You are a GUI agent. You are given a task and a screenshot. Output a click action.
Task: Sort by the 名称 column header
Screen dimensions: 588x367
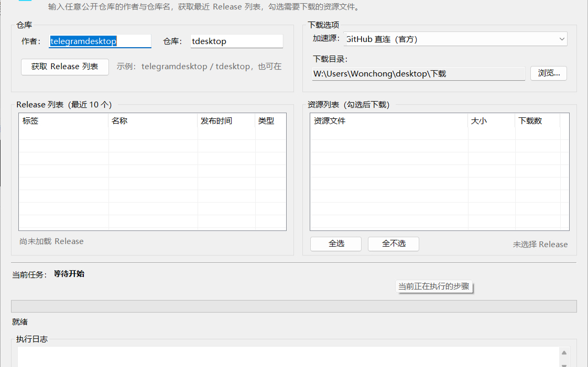(153, 121)
